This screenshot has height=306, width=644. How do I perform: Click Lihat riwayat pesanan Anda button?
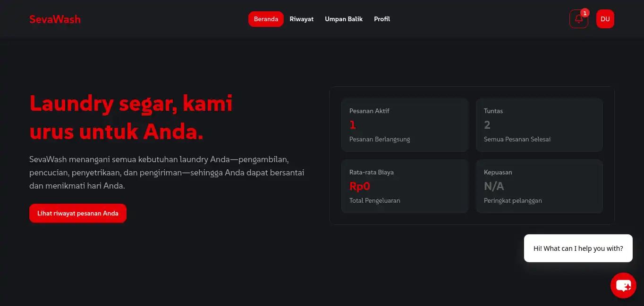(78, 213)
